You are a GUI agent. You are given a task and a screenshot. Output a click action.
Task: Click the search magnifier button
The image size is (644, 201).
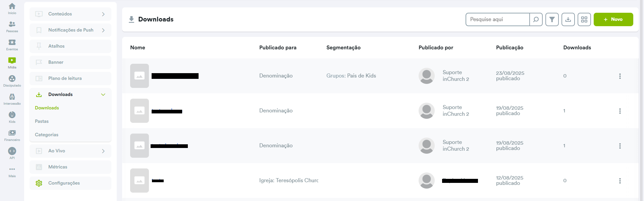point(536,19)
